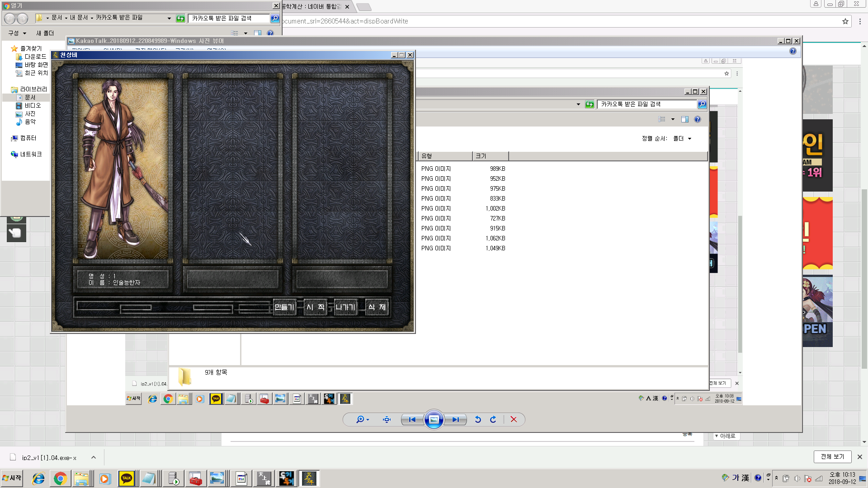Click the 삭제 button in game window
Image resolution: width=868 pixels, height=488 pixels.
pos(377,307)
